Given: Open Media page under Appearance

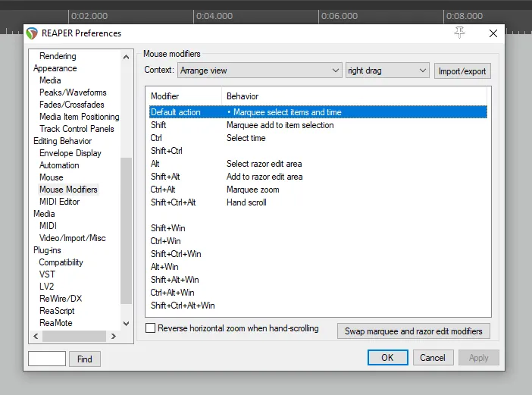Looking at the screenshot, I should click(50, 80).
